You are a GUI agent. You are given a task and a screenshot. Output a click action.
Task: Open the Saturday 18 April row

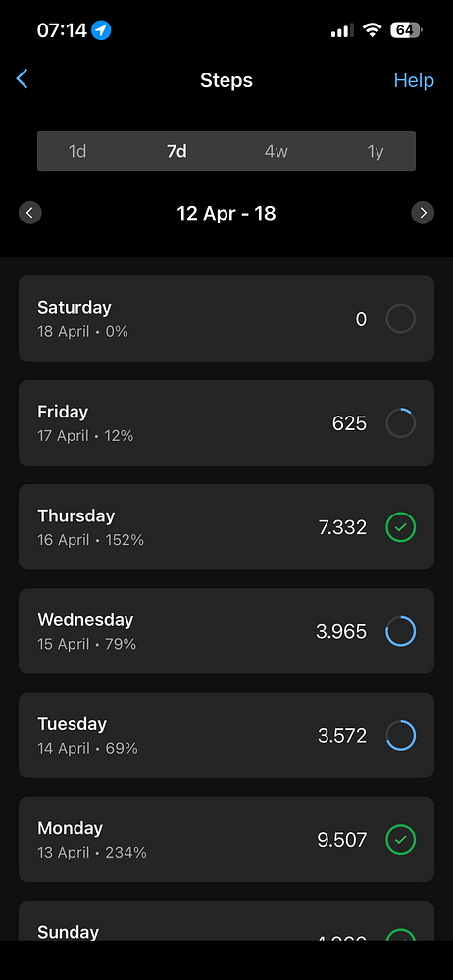(226, 318)
